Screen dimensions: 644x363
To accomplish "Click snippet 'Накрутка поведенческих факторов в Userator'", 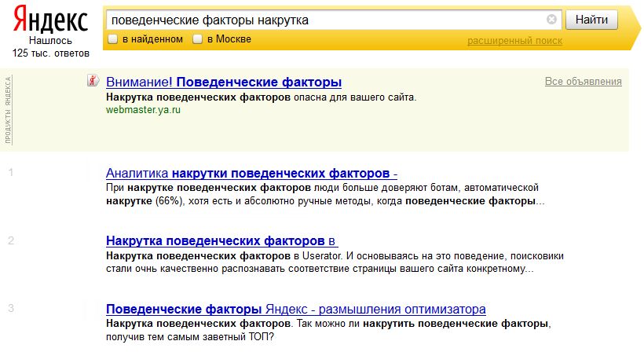I will [x=224, y=255].
